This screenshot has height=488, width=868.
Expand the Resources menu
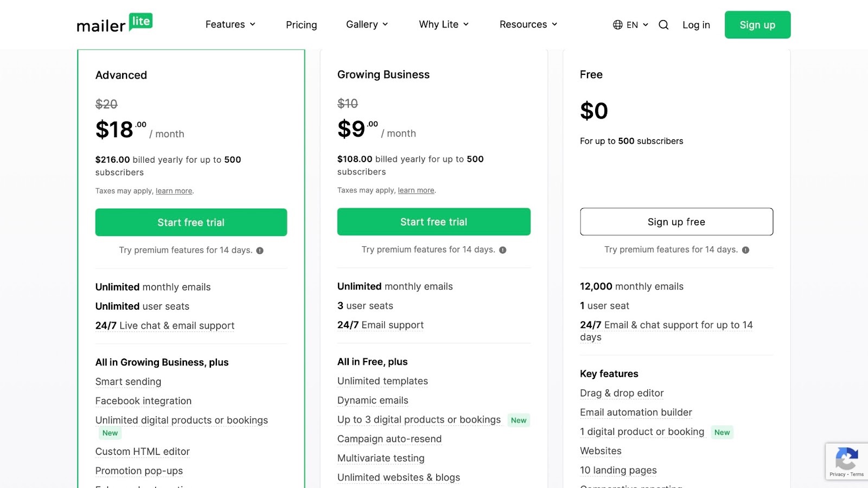click(x=528, y=24)
